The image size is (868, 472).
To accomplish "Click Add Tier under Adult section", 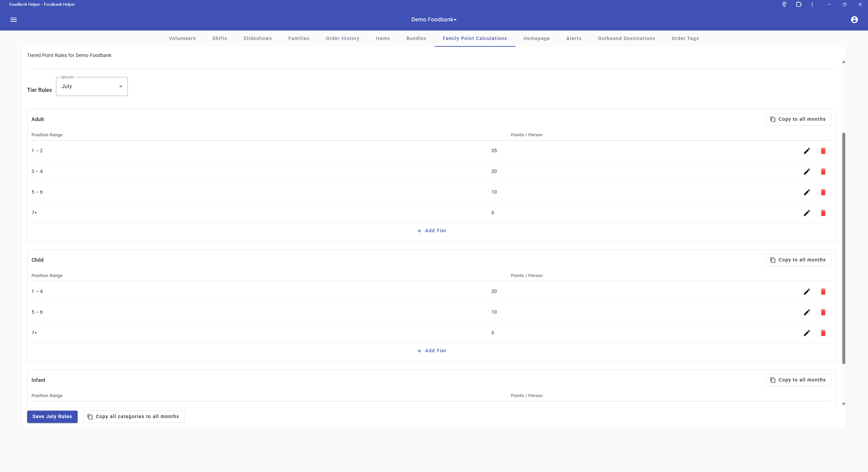I will [x=432, y=231].
